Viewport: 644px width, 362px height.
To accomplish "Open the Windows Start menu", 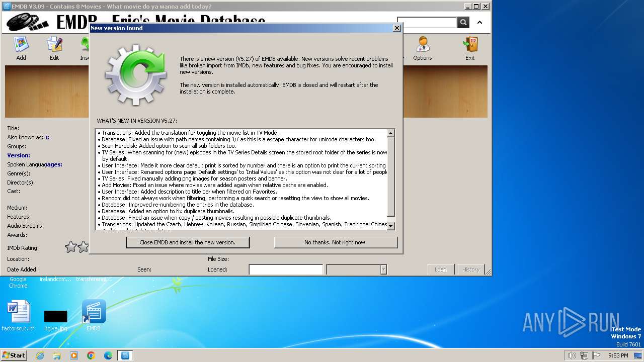I will [14, 355].
